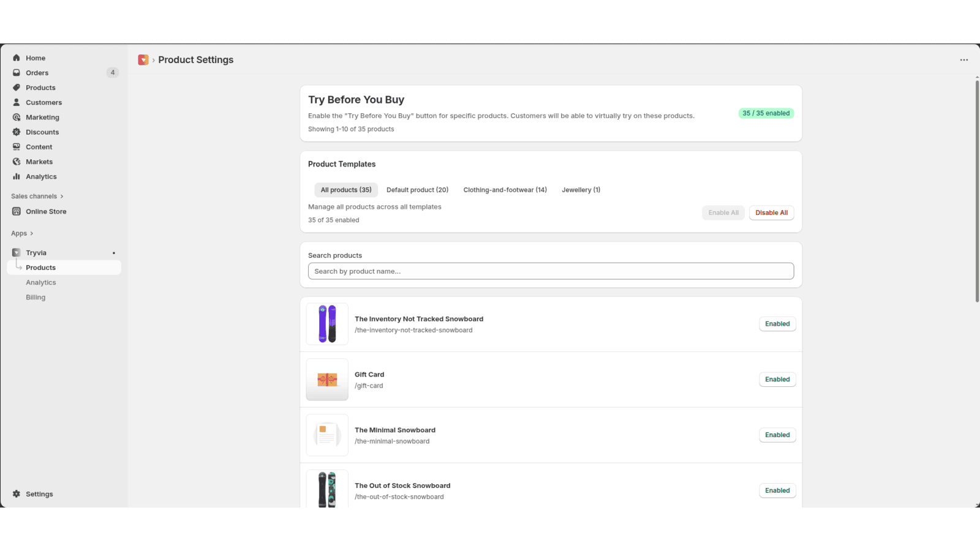Select the Customers icon in sidebar
Screen dimensions: 980x551
pyautogui.click(x=17, y=102)
